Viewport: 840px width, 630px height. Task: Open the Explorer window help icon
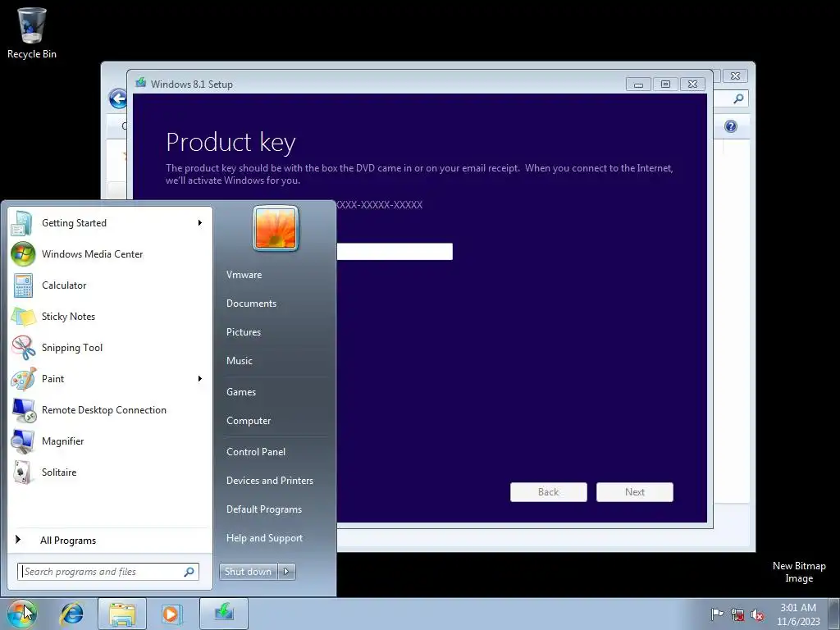(x=731, y=126)
